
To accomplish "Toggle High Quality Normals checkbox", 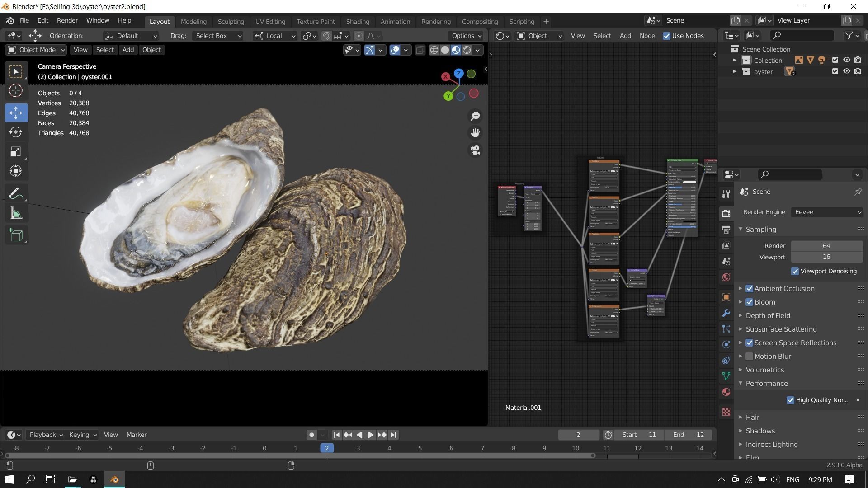I will [790, 400].
